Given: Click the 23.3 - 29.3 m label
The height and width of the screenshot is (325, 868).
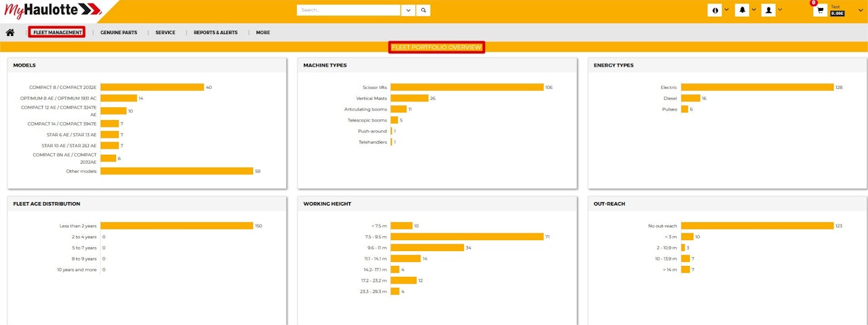Looking at the screenshot, I should [x=374, y=291].
